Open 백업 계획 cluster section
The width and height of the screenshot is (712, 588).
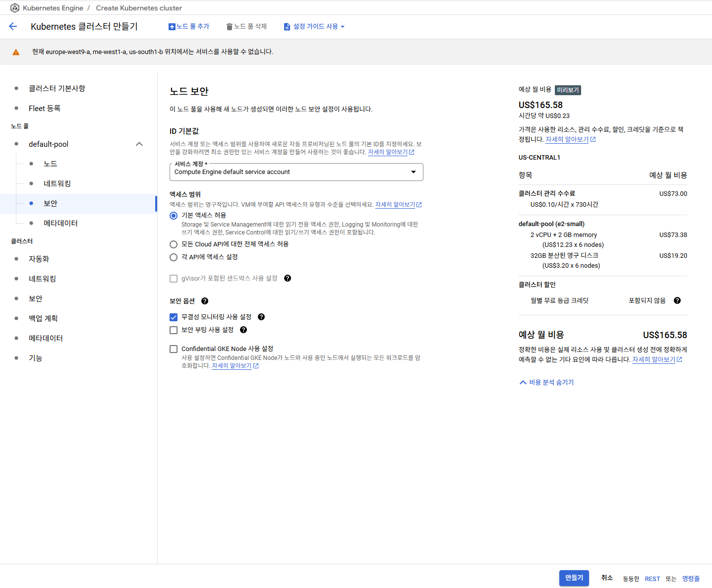coord(43,318)
